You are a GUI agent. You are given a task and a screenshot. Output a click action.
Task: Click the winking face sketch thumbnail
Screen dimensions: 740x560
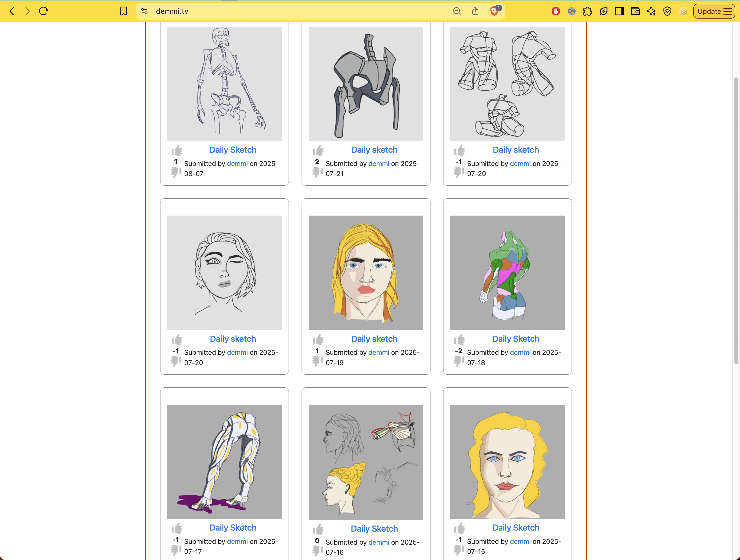pyautogui.click(x=224, y=273)
